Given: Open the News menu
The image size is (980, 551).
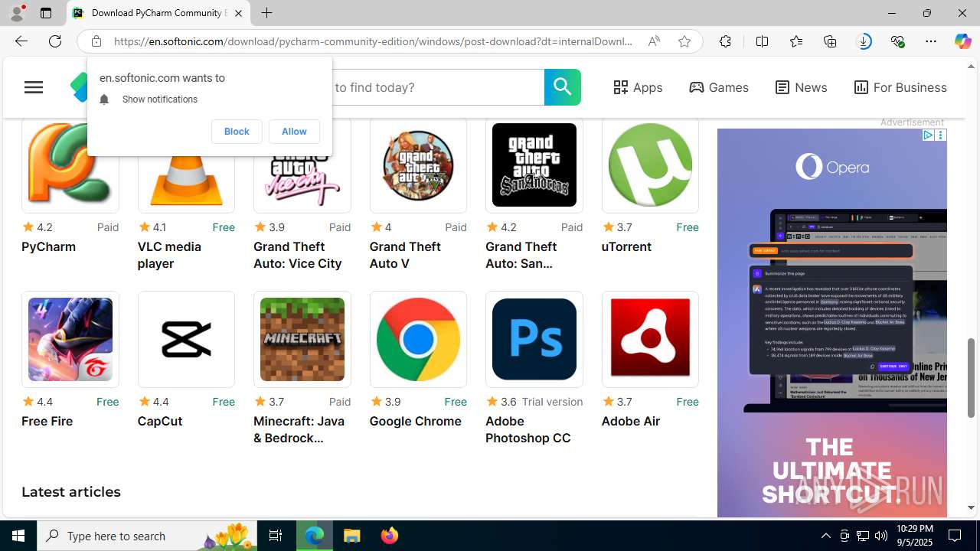Looking at the screenshot, I should point(801,87).
